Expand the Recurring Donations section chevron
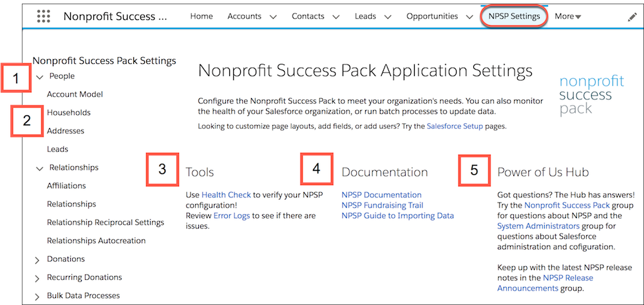The image size is (644, 305). (37, 279)
